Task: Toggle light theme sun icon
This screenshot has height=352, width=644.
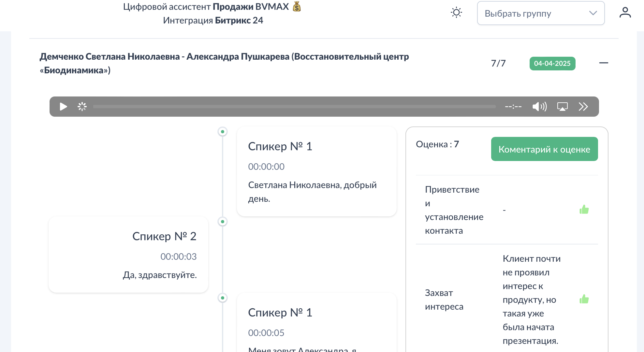Action: coord(456,13)
